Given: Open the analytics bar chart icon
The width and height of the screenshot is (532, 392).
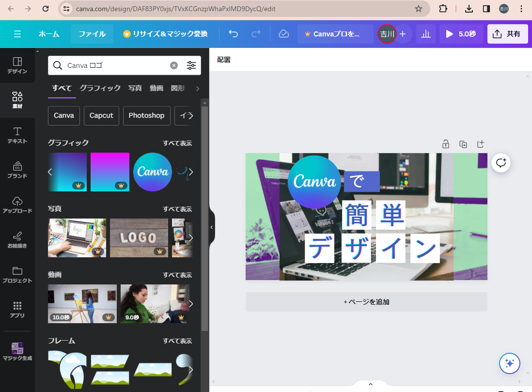Looking at the screenshot, I should [x=426, y=34].
